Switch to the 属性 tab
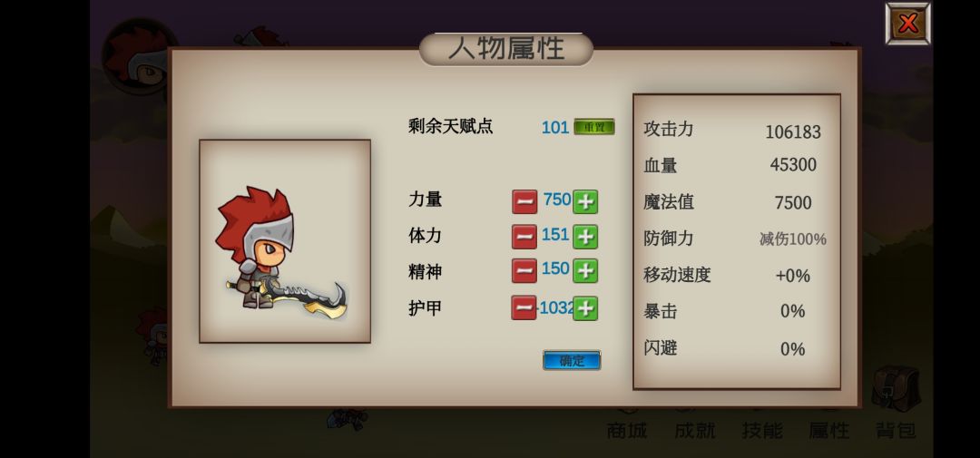 point(828,430)
